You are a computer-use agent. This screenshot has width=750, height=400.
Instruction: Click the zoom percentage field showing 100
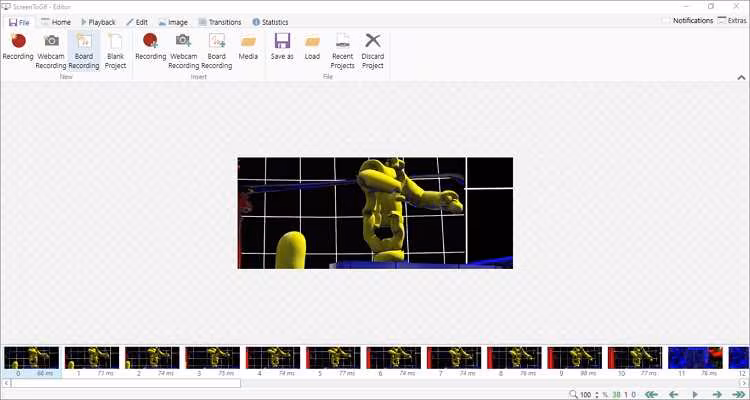(x=586, y=395)
